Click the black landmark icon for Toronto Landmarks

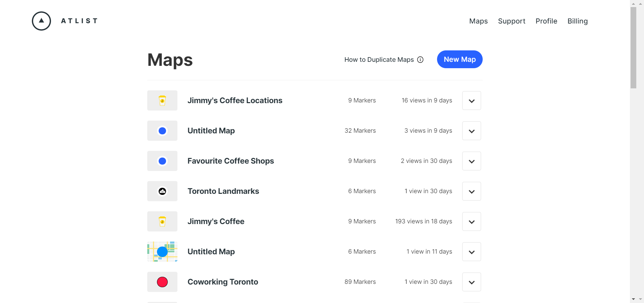tap(162, 191)
